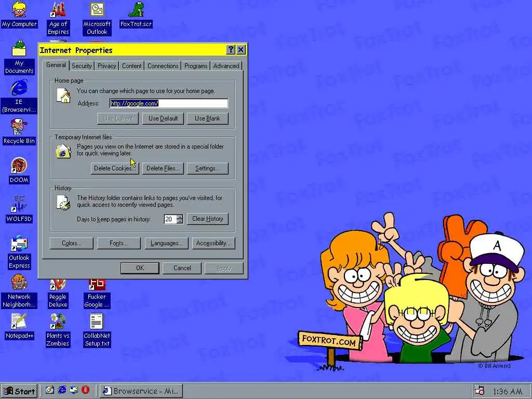Select the General tab

pos(56,65)
